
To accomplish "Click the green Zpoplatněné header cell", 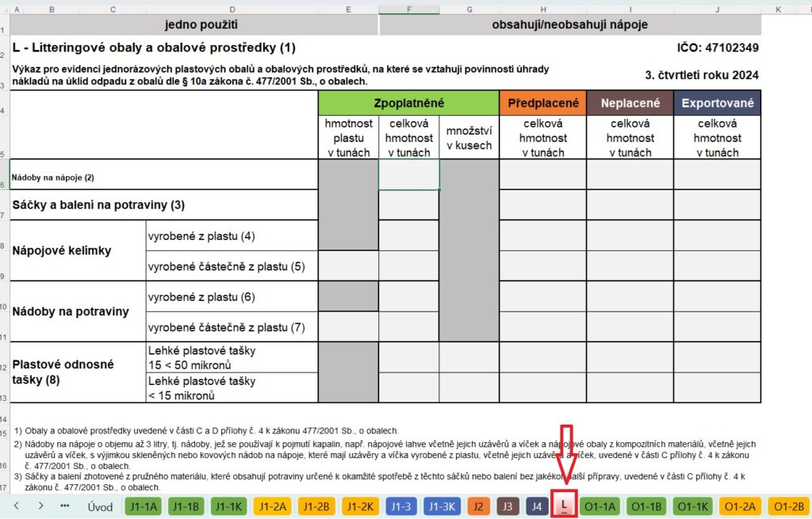I will click(408, 103).
